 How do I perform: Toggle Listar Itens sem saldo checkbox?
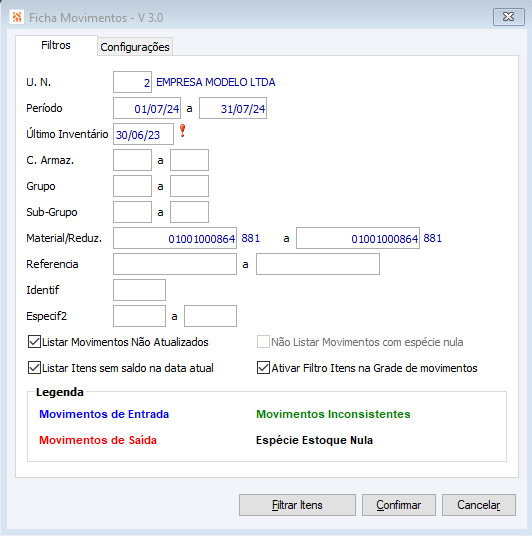pyautogui.click(x=35, y=368)
